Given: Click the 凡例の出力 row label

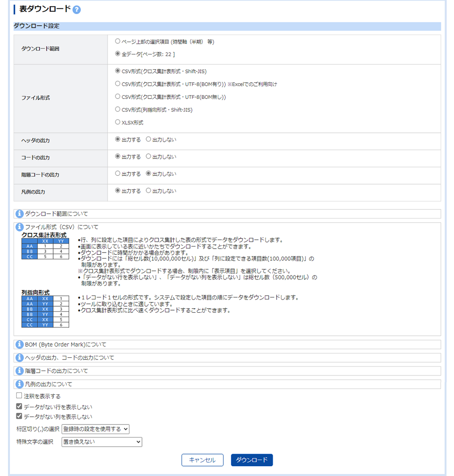Looking at the screenshot, I should coord(33,192).
